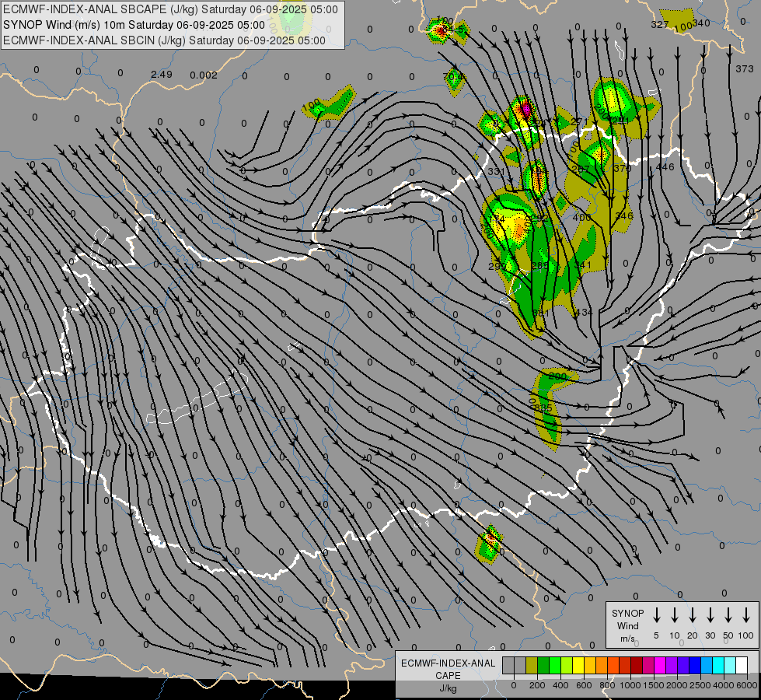This screenshot has width=761, height=700.
Task: Click the 6000 tick label in legend
Action: coord(746,685)
